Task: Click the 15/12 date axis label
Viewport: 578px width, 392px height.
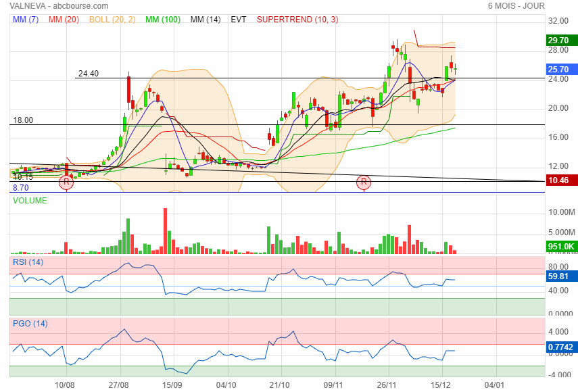Action: point(441,385)
